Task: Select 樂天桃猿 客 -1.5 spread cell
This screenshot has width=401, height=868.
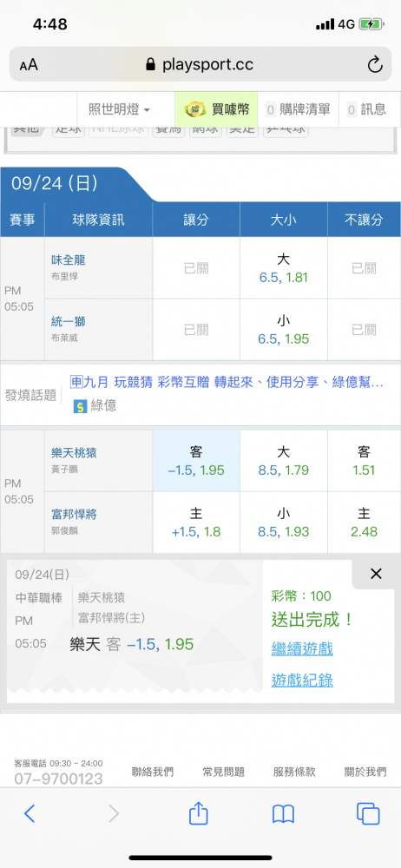Action: (196, 461)
